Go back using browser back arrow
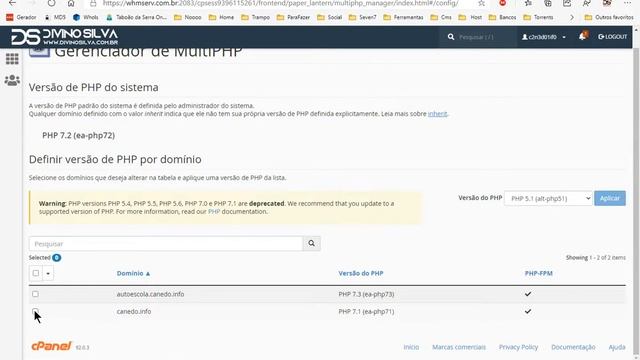 pos(12,3)
